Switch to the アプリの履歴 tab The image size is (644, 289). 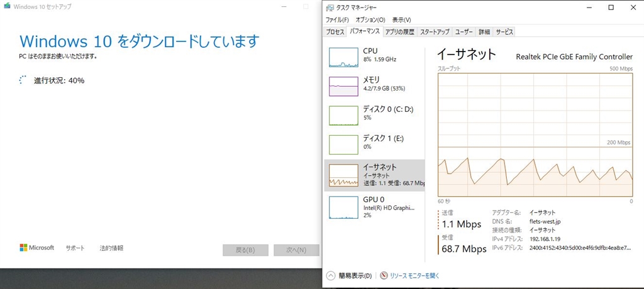pyautogui.click(x=400, y=32)
